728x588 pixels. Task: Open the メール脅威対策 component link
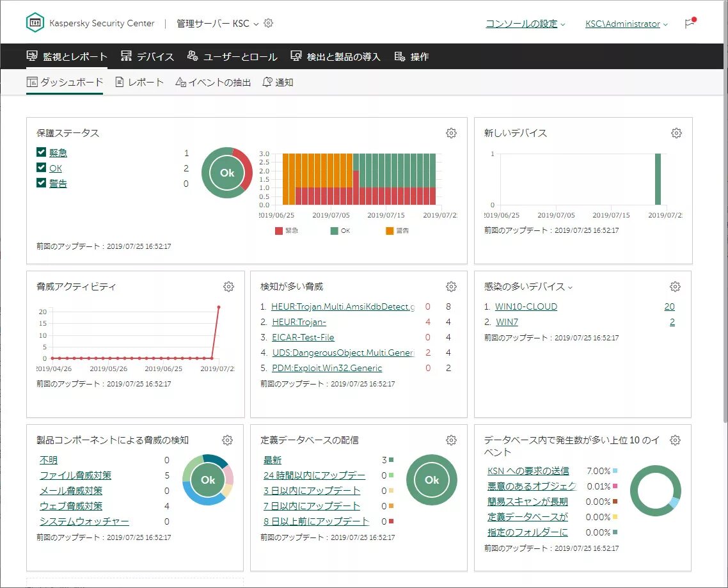[x=70, y=491]
